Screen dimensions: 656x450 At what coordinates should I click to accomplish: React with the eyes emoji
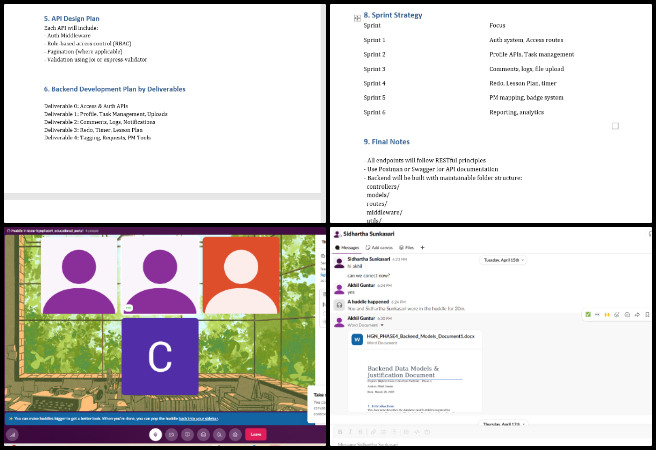click(x=597, y=314)
